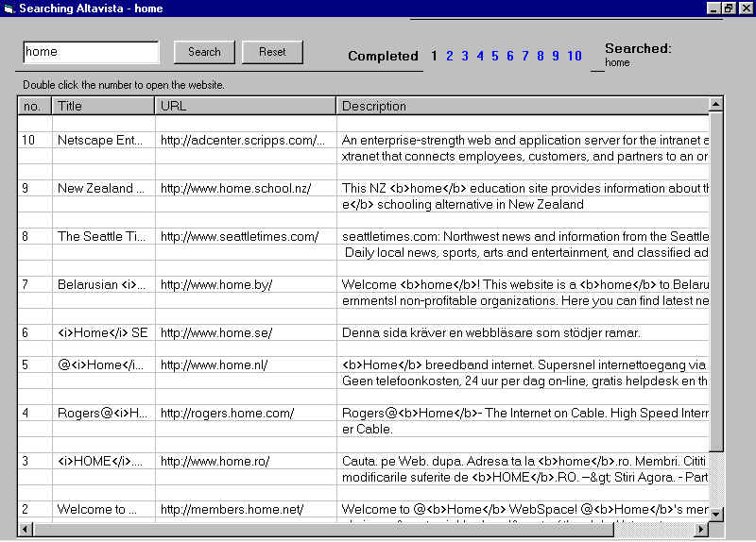Open results page 5

click(495, 56)
